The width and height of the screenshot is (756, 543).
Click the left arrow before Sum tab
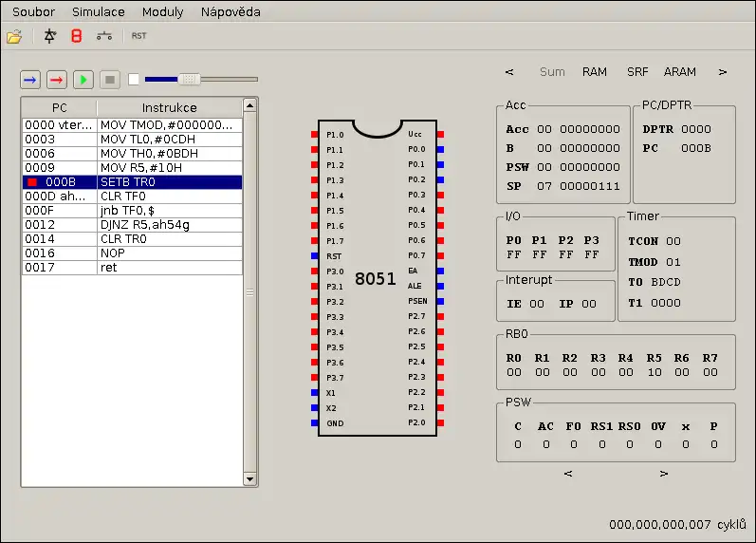pos(509,72)
